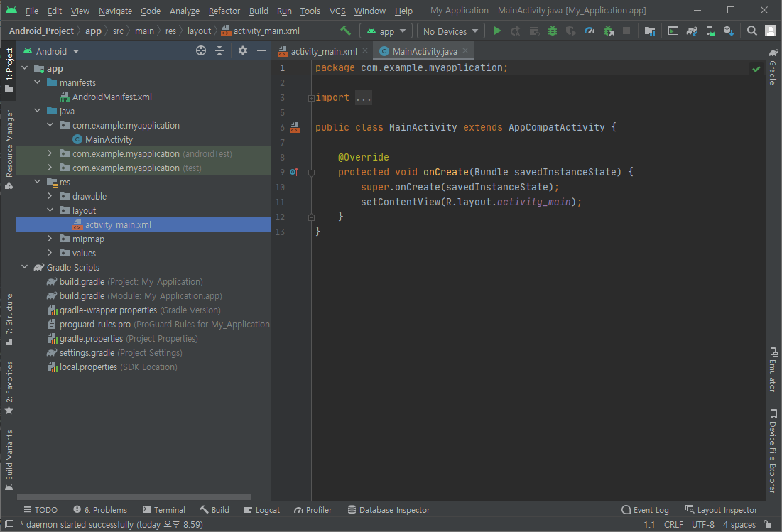Viewport: 782px width, 532px height.
Task: Run the app with green play icon
Action: coord(497,31)
